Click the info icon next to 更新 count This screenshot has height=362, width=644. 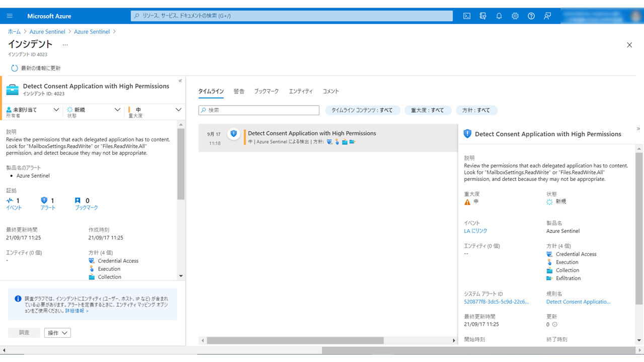click(x=554, y=324)
